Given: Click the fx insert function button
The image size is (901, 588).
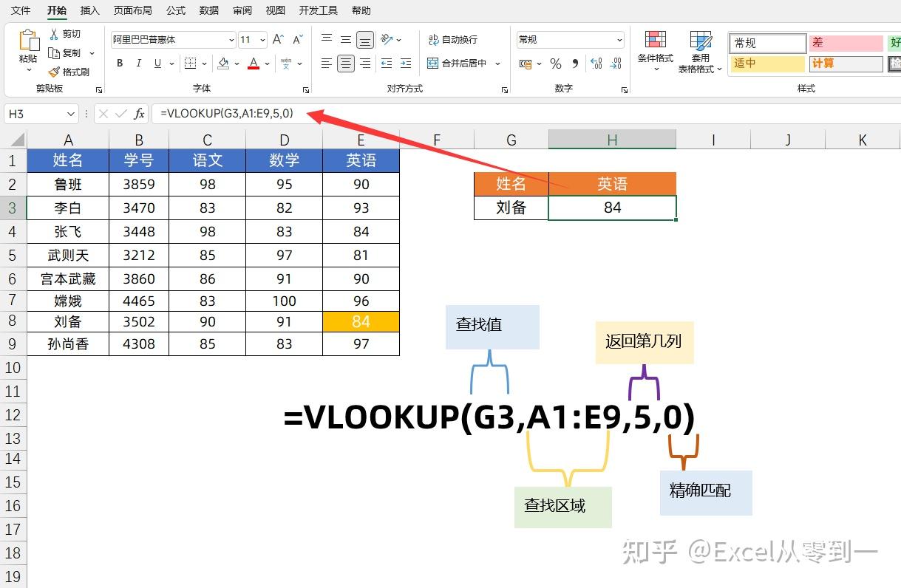Looking at the screenshot, I should coord(140,113).
